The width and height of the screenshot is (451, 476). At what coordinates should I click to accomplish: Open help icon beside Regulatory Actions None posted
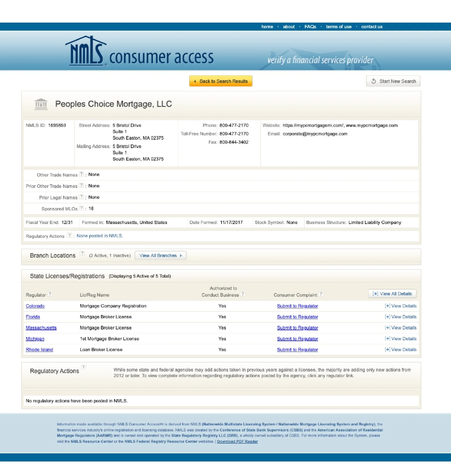pyautogui.click(x=69, y=236)
